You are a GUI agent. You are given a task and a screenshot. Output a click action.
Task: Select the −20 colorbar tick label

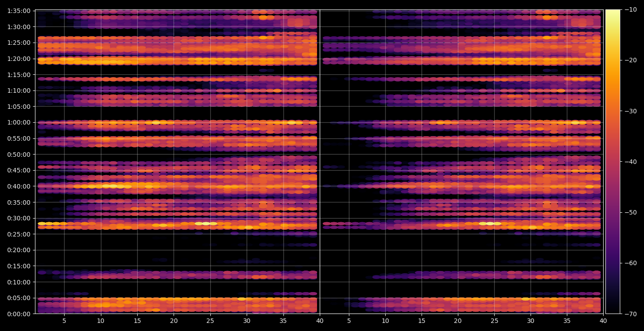[x=631, y=60]
